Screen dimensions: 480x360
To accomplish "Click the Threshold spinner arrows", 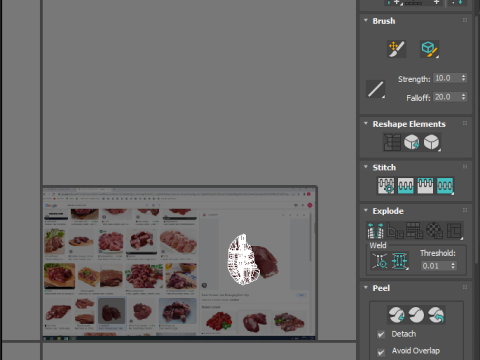I will coord(453,266).
